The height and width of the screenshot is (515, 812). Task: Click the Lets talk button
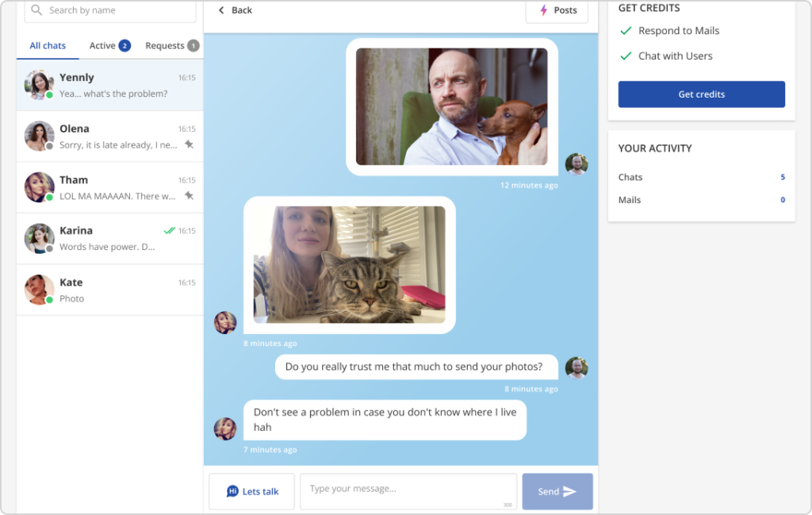[x=252, y=492]
